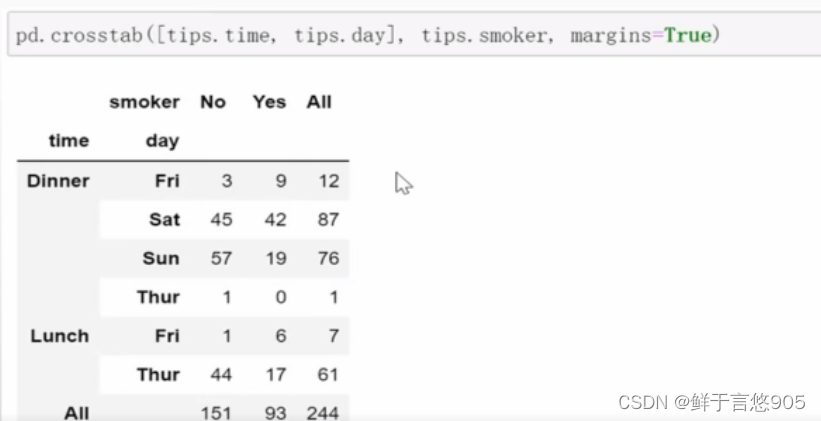Select the cell showing 87
The image size is (821, 421).
[x=328, y=219]
